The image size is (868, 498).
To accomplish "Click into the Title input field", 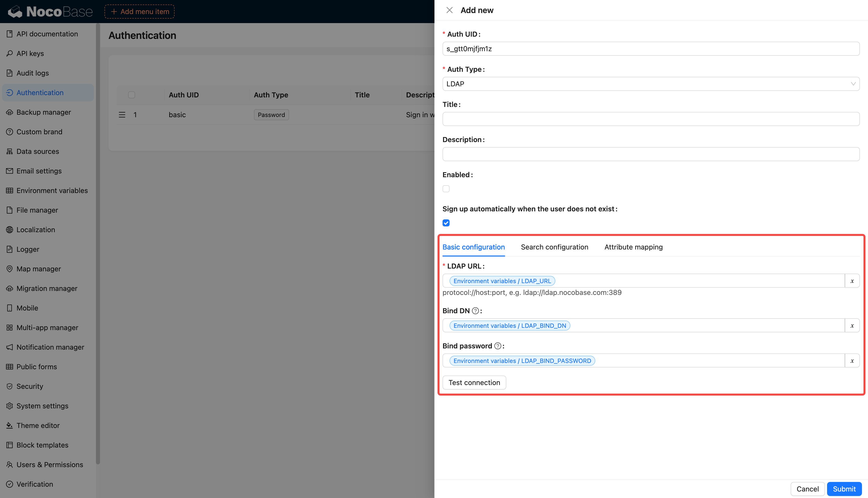I will [x=650, y=119].
